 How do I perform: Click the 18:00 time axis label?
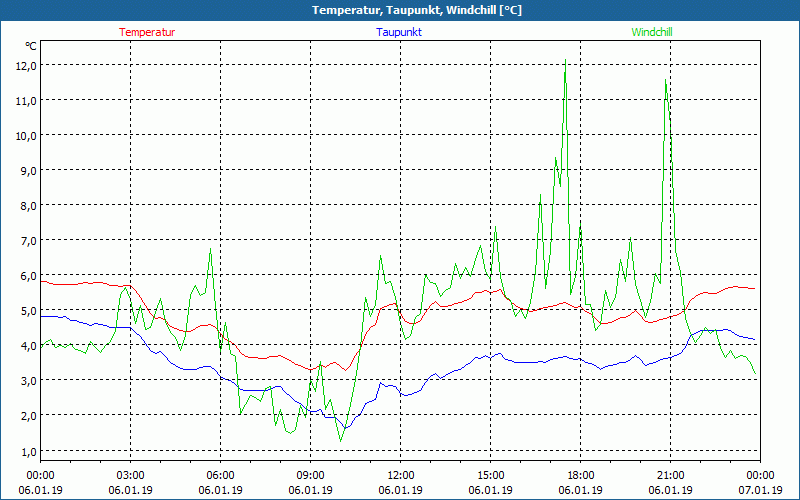tap(581, 476)
